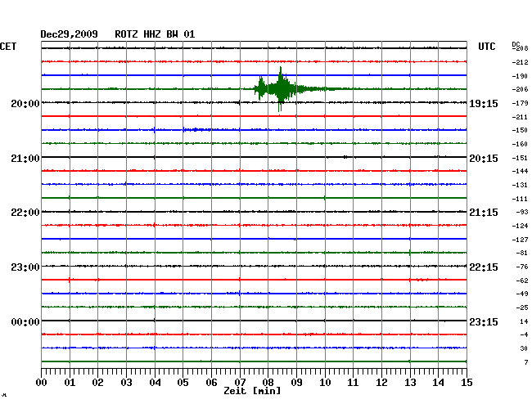The image size is (532, 404).
Task: Select the DC offset value -111
Action: point(520,199)
